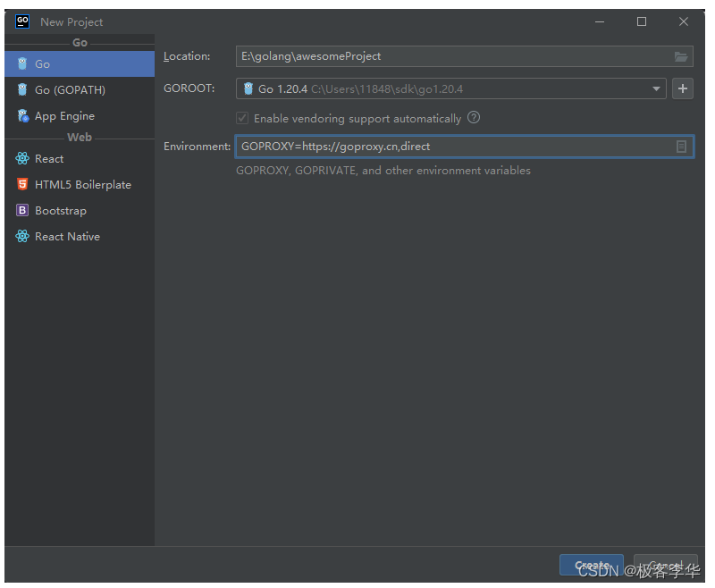The width and height of the screenshot is (715, 588).
Task: Add a new GOROOT SDK
Action: 683,88
